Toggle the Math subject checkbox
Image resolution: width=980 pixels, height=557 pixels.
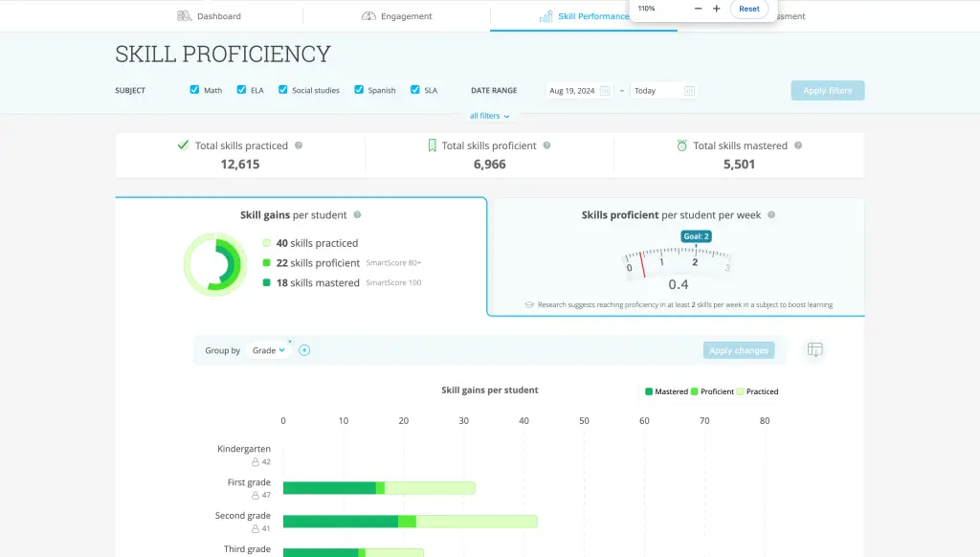point(194,90)
